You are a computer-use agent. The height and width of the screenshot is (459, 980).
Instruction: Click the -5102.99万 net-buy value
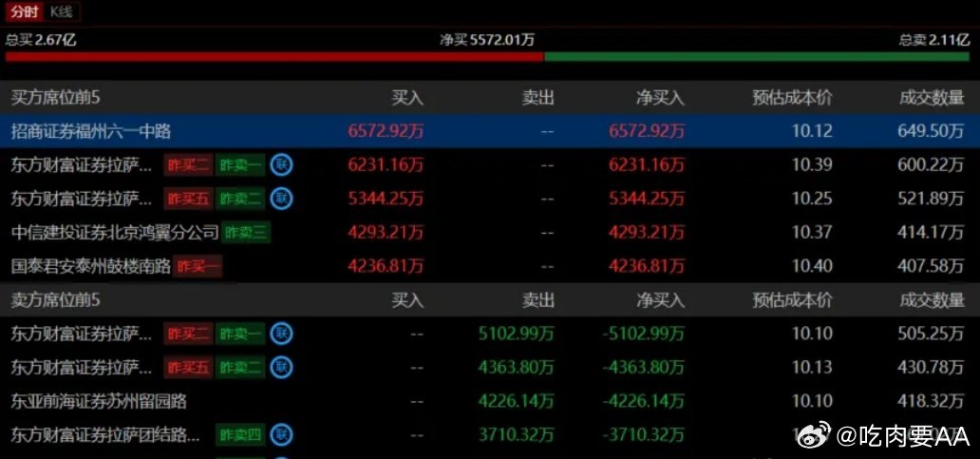coord(644,334)
